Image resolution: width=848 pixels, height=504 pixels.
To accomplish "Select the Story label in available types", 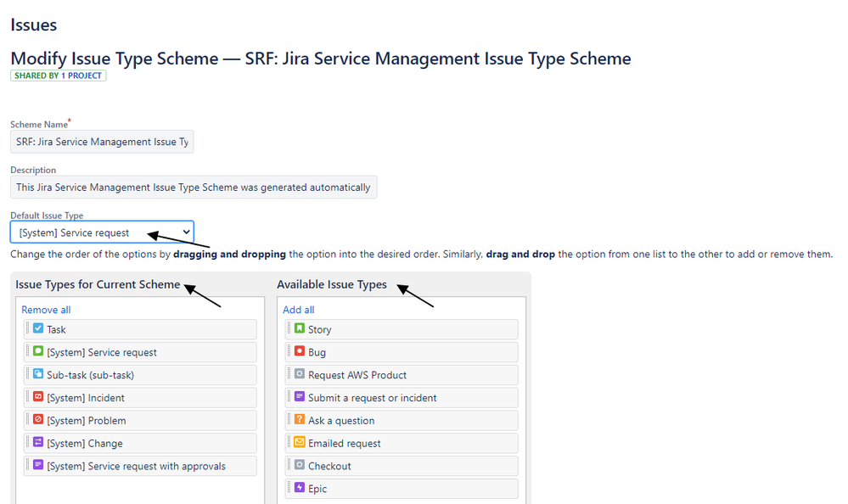I will [320, 330].
